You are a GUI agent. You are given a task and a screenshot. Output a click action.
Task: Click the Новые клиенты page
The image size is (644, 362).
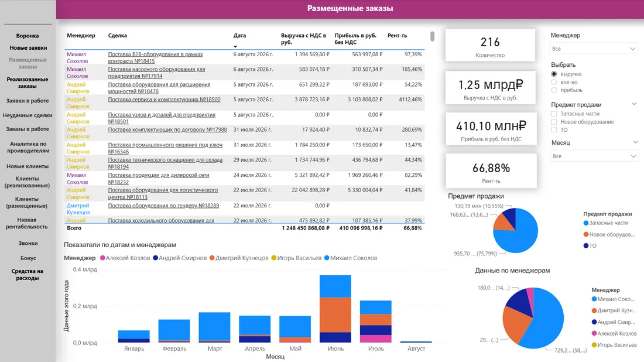click(28, 166)
